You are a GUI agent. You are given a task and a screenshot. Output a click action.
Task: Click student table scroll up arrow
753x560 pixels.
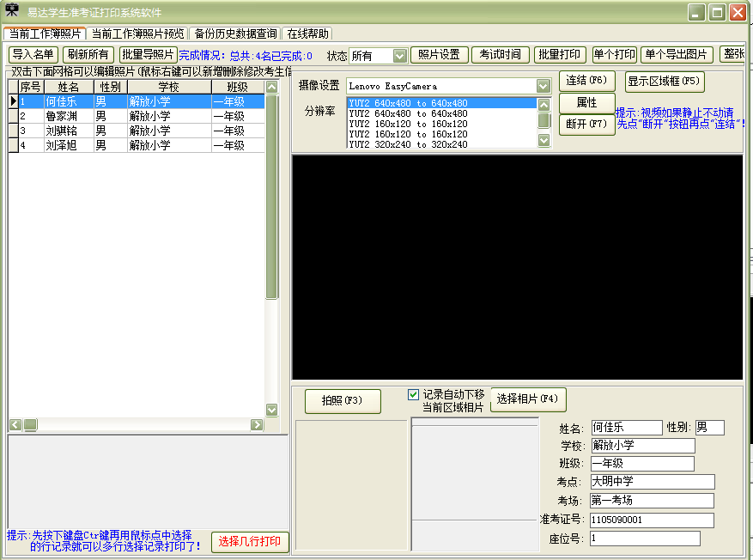272,87
